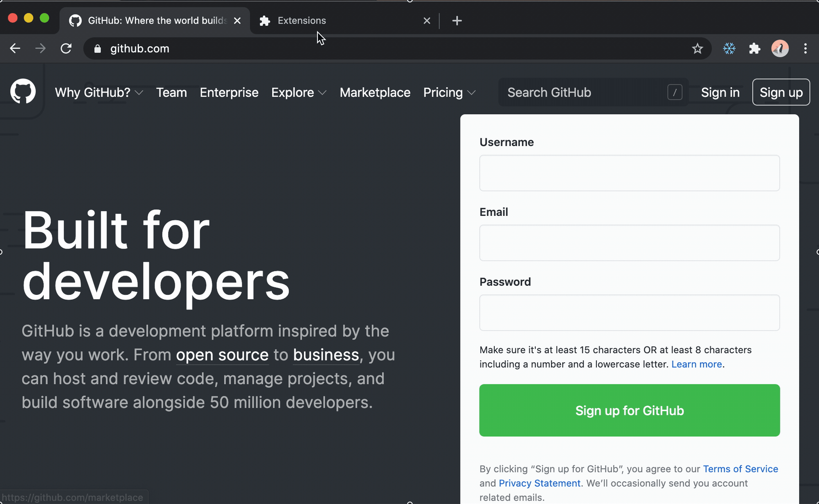Open the Marketplace nav link
Image resolution: width=819 pixels, height=504 pixels.
point(375,93)
